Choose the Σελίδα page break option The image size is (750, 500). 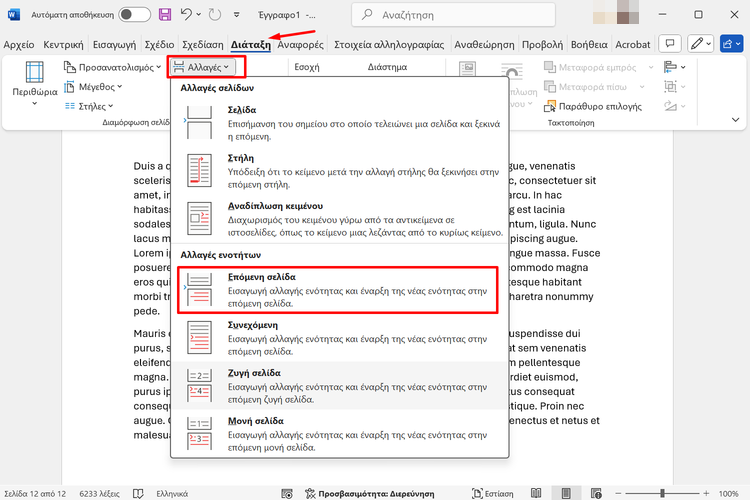click(340, 123)
